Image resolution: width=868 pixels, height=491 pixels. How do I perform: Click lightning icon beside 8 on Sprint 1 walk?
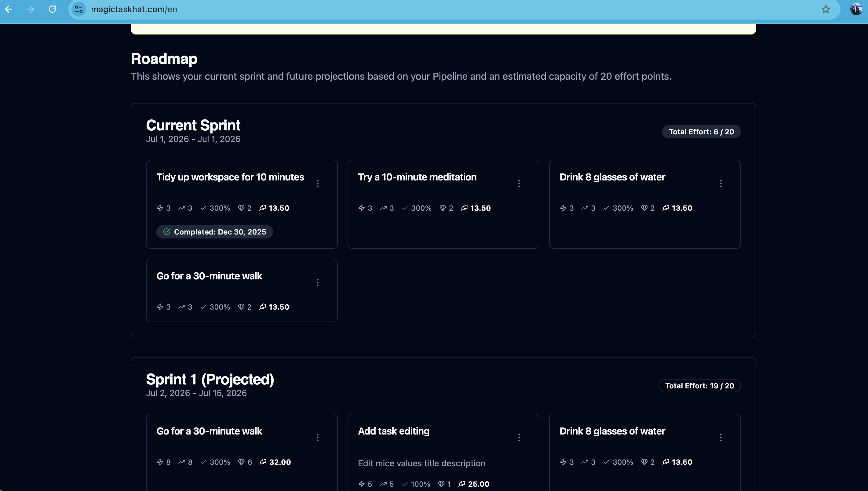[160, 462]
